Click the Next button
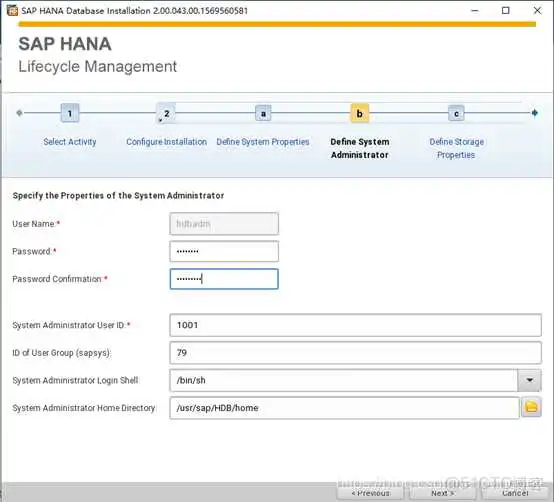Viewport: 554px width, 502px height. pos(443,493)
